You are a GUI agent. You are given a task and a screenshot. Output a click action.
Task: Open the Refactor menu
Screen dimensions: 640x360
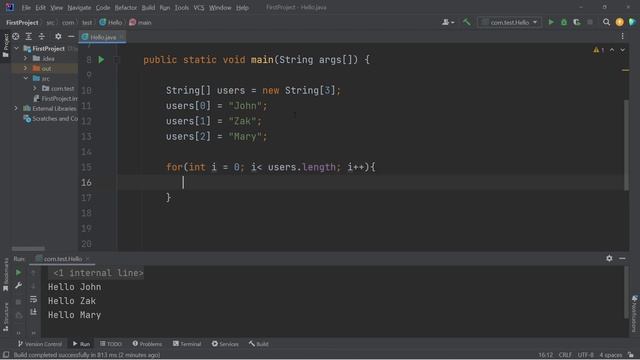point(126,8)
